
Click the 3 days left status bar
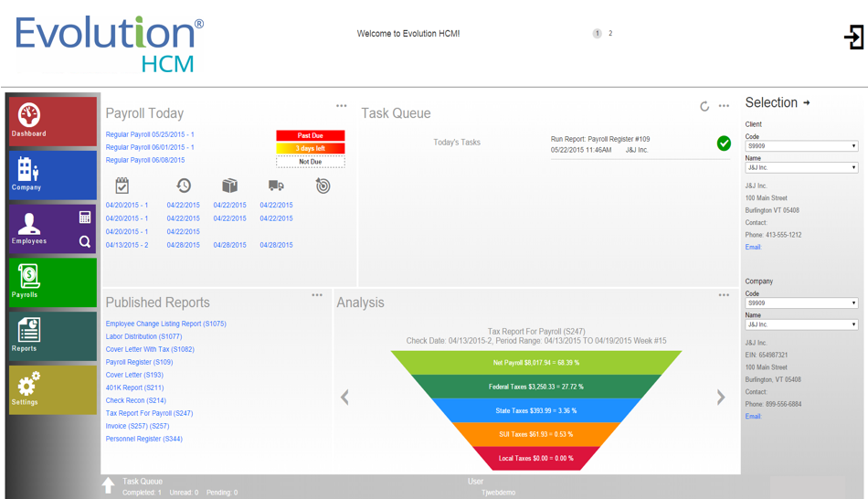click(x=311, y=148)
